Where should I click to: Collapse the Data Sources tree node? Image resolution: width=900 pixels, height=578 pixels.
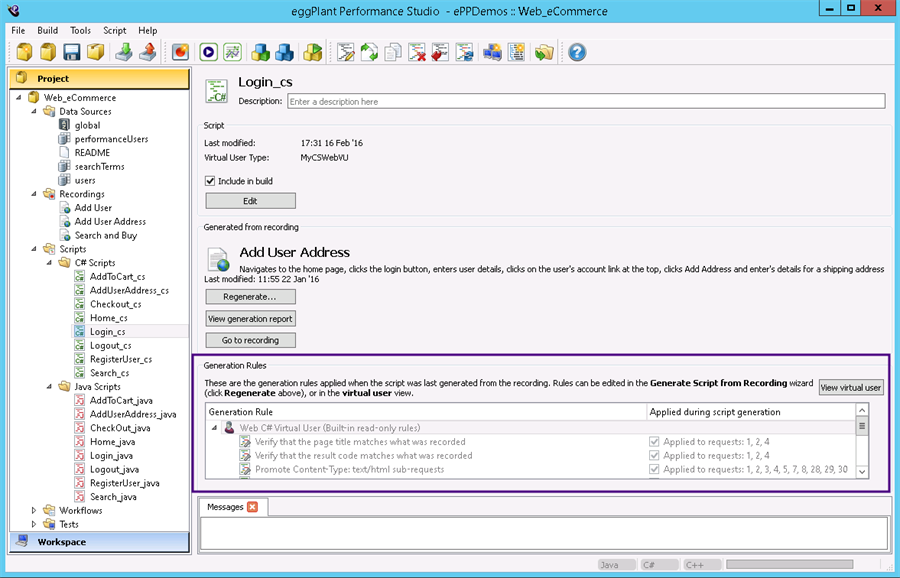[35, 112]
